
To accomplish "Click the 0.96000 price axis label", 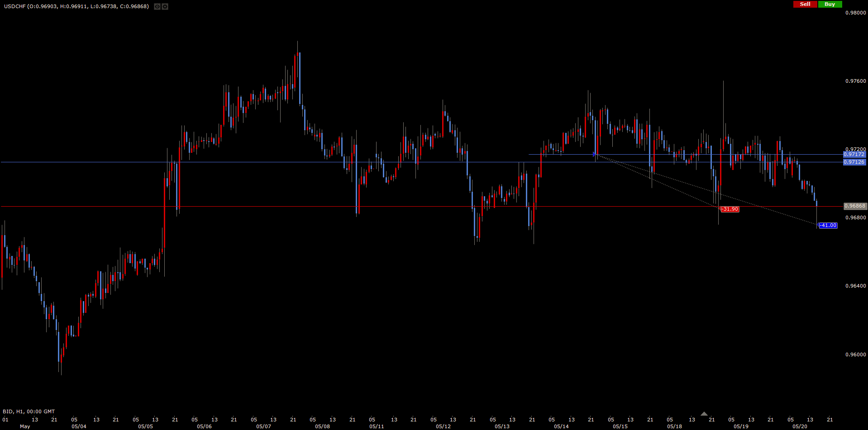I will (855, 354).
